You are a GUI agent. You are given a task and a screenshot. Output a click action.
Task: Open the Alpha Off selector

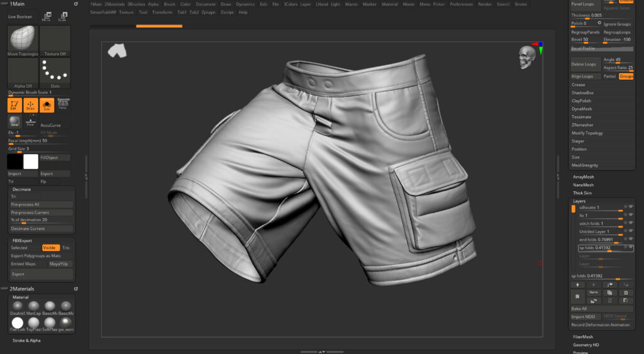point(23,74)
